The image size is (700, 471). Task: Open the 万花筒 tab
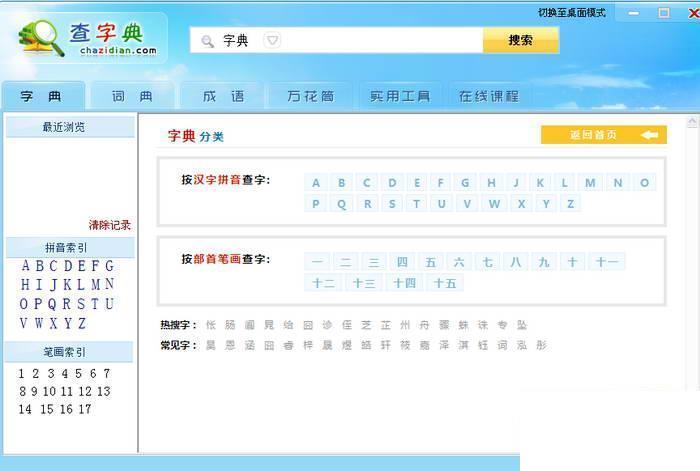[311, 96]
